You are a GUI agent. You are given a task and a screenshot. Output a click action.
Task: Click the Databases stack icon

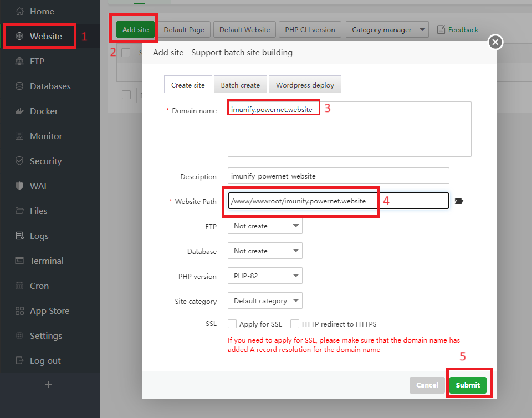click(x=20, y=86)
